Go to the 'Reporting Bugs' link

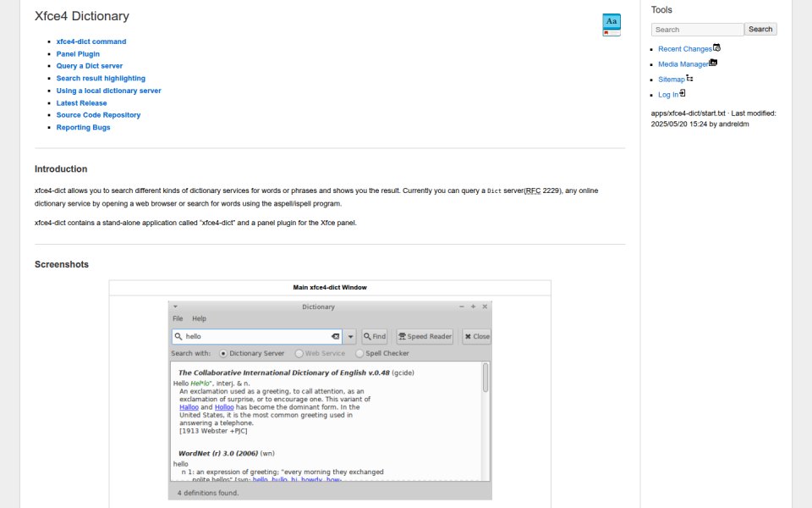[x=84, y=128]
